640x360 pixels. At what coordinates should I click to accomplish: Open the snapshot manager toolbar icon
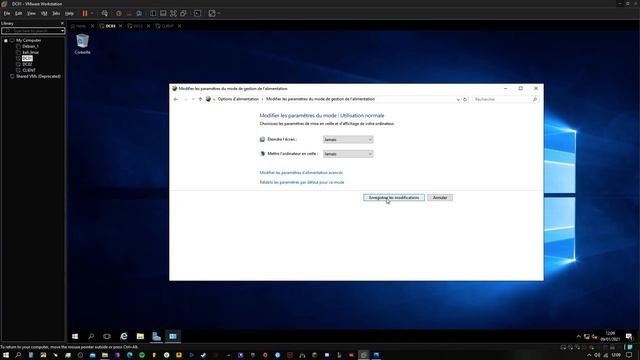pyautogui.click(x=139, y=13)
